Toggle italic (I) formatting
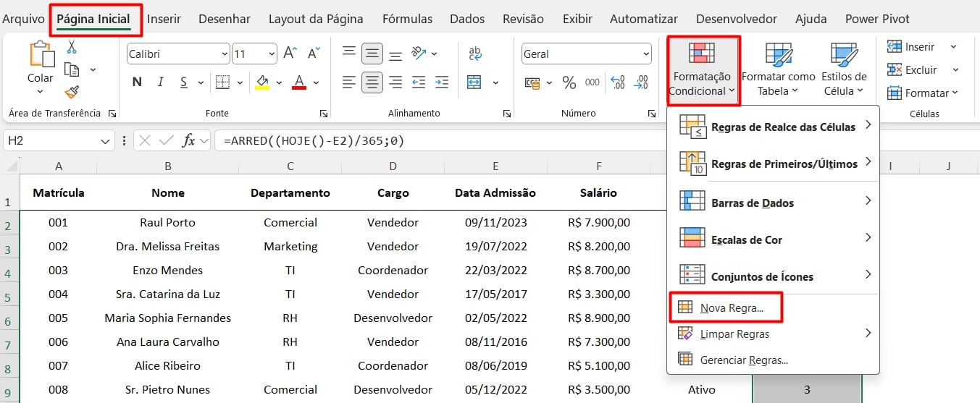980x403 pixels. tap(159, 82)
